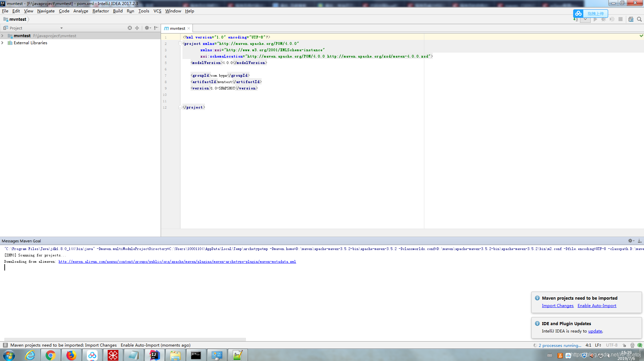The image size is (644, 361).
Task: Open Messages panel settings gear
Action: tap(631, 241)
